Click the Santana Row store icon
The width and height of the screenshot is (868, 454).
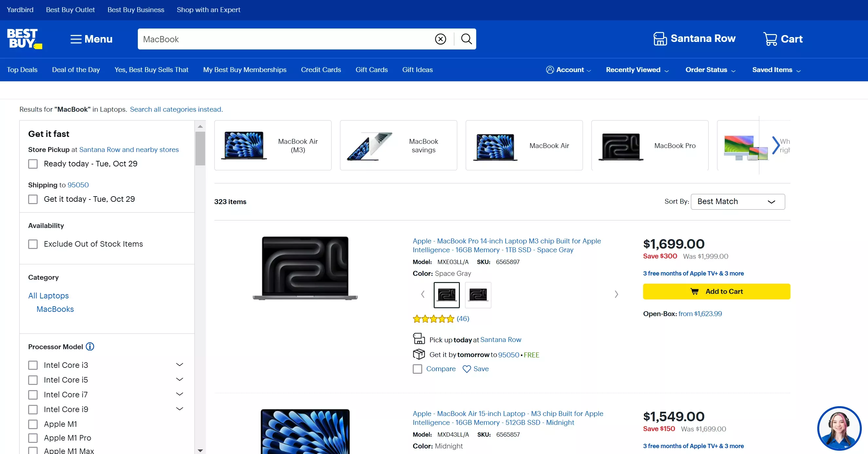pyautogui.click(x=660, y=39)
